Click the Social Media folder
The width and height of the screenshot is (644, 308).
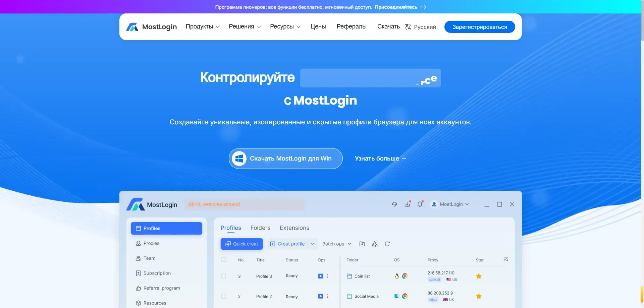point(362,296)
